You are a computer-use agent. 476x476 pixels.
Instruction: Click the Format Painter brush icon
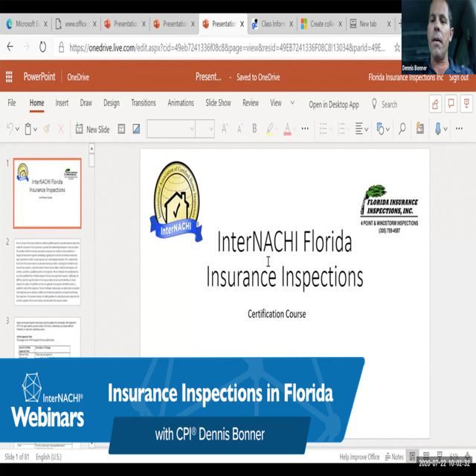[47, 129]
